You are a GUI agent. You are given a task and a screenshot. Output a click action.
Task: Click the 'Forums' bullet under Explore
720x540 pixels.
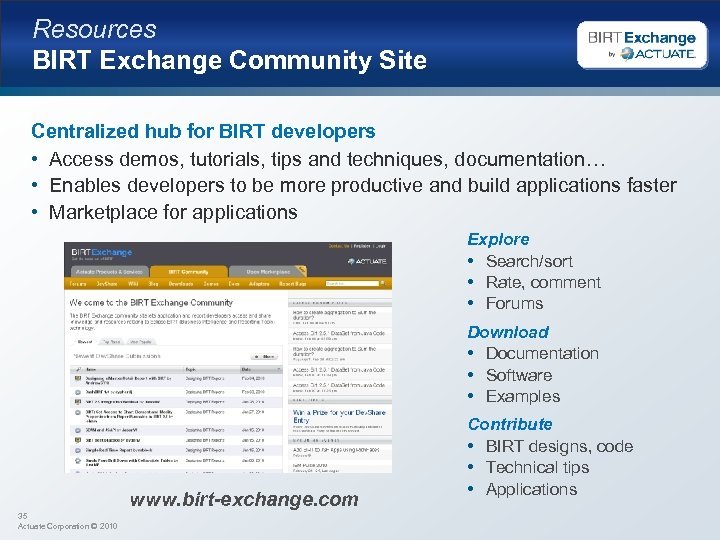515,304
